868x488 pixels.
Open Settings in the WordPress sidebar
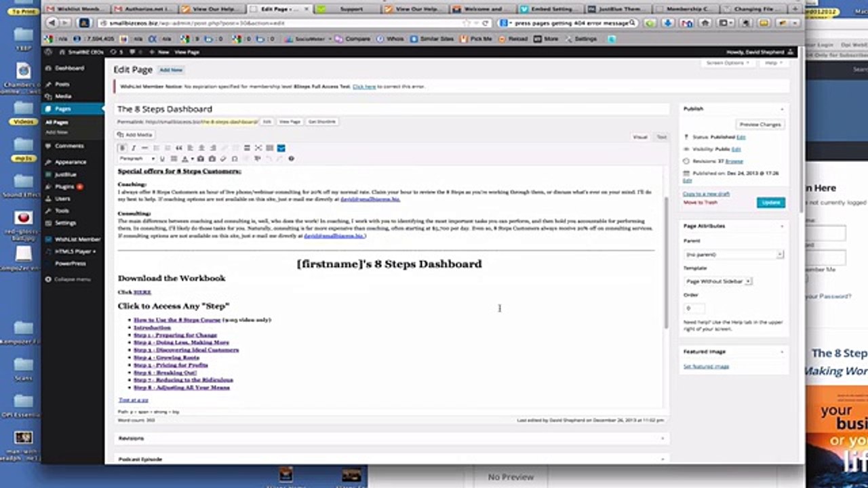(x=65, y=223)
